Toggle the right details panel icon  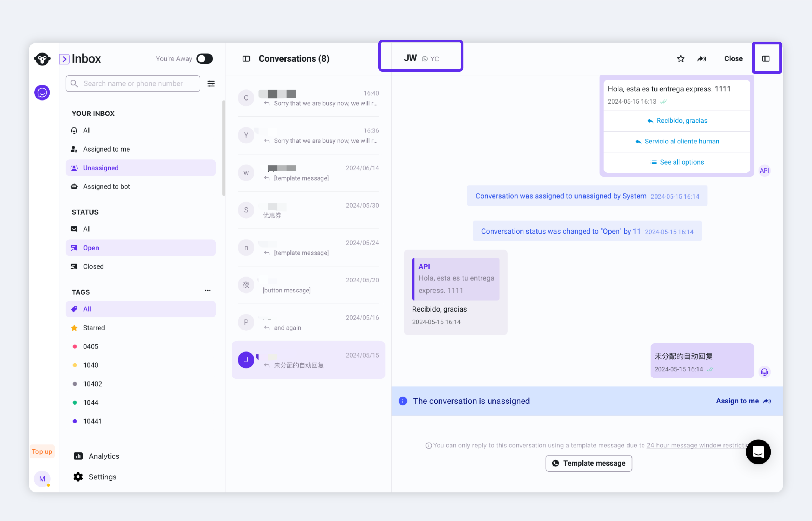coord(766,59)
